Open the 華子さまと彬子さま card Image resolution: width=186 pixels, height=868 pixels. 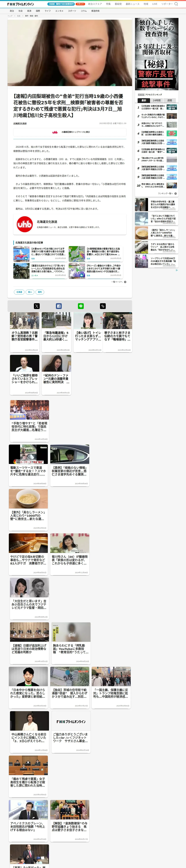(x=117, y=332)
